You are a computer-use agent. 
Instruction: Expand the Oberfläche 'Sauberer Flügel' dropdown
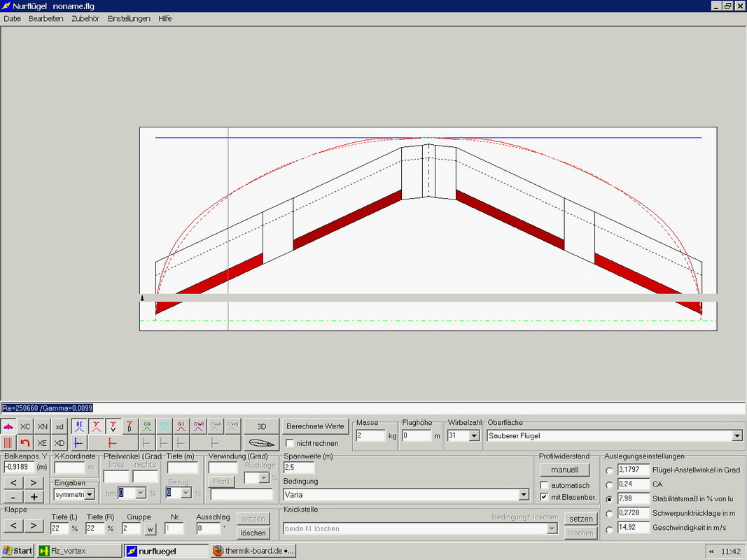click(736, 435)
